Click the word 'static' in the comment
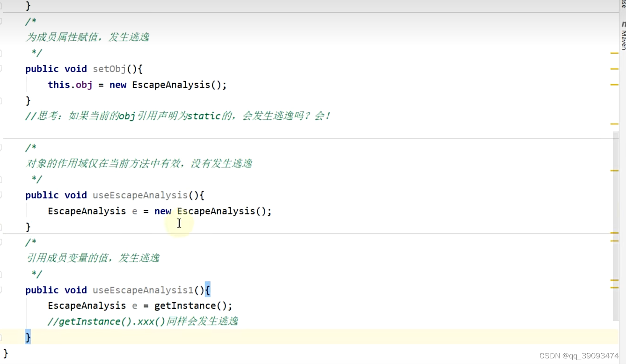 [x=204, y=116]
